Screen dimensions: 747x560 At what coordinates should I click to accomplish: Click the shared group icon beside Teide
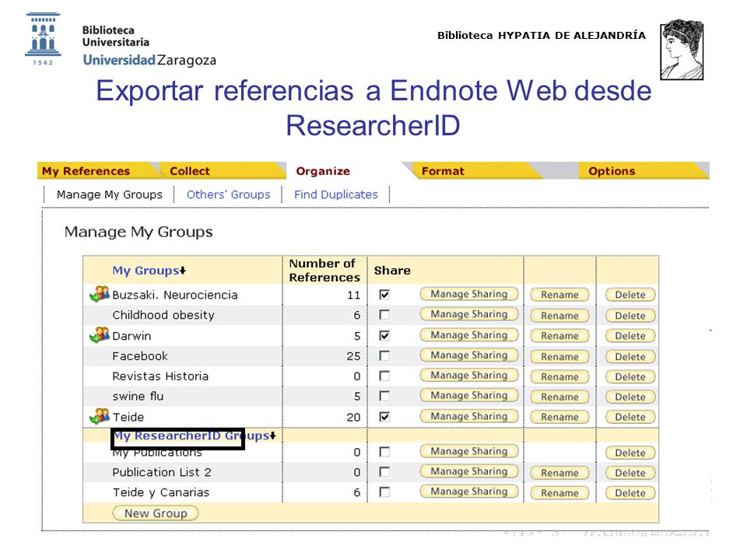click(x=100, y=415)
